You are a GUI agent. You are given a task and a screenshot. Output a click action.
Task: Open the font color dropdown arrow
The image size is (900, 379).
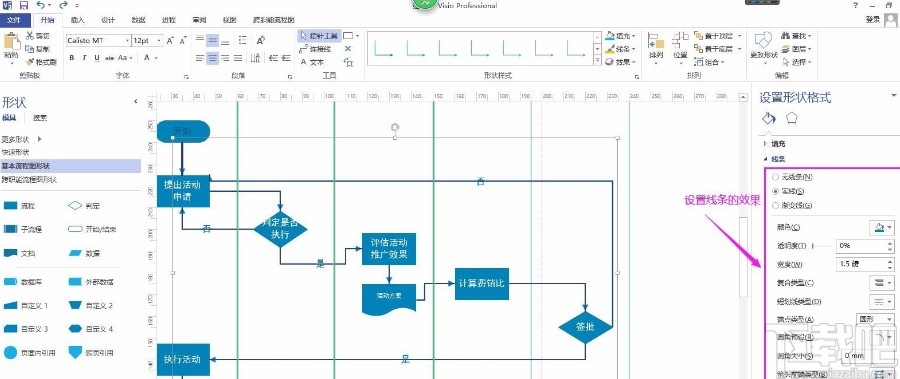pos(157,57)
